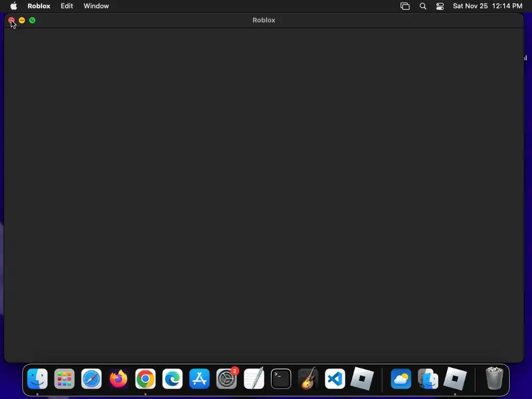
Task: Open Weather app from the Dock
Action: [x=401, y=379]
